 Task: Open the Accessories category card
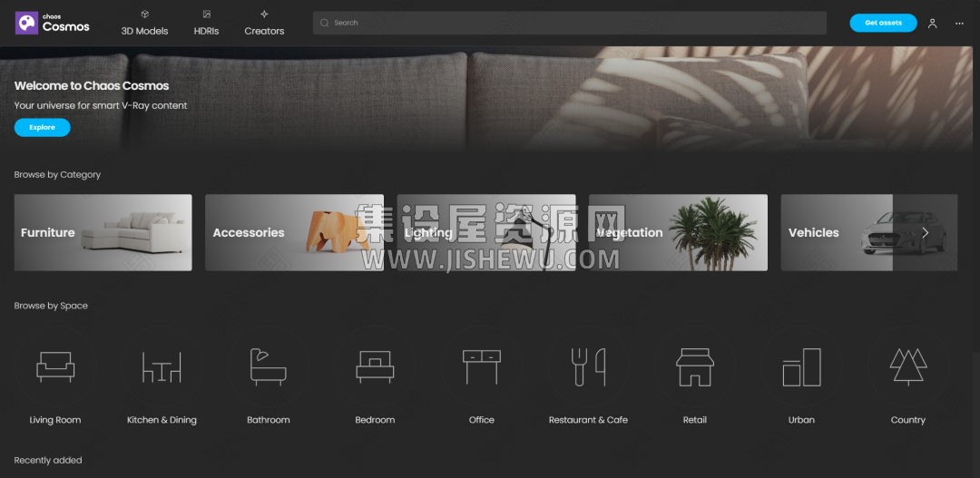[294, 232]
